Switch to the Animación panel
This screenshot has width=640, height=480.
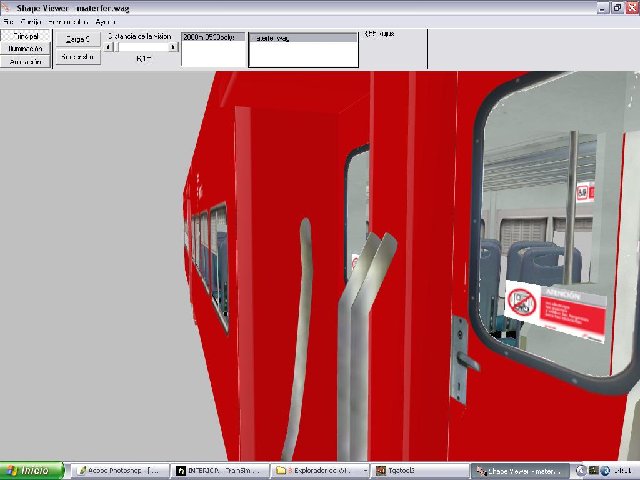click(x=26, y=61)
